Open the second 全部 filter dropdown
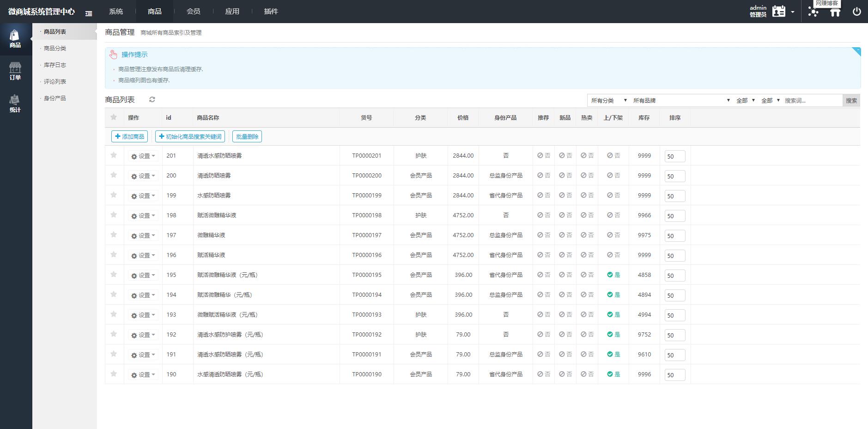This screenshot has height=429, width=868. 771,100
